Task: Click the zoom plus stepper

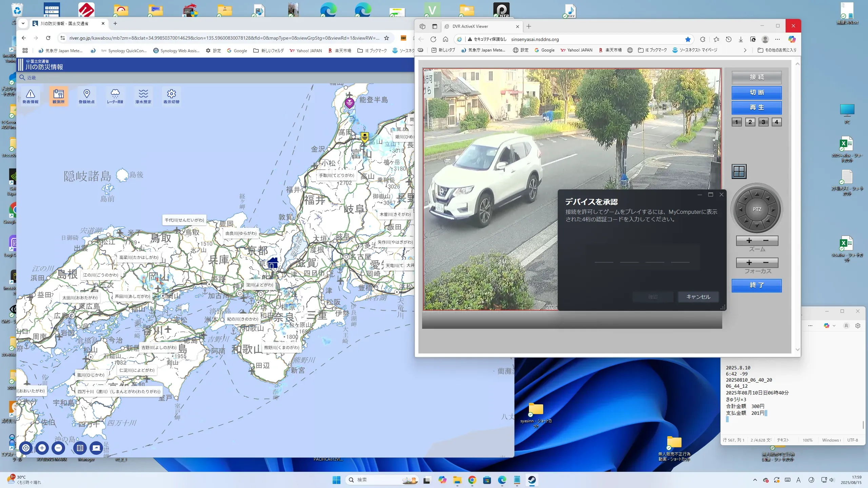Action: pos(749,241)
